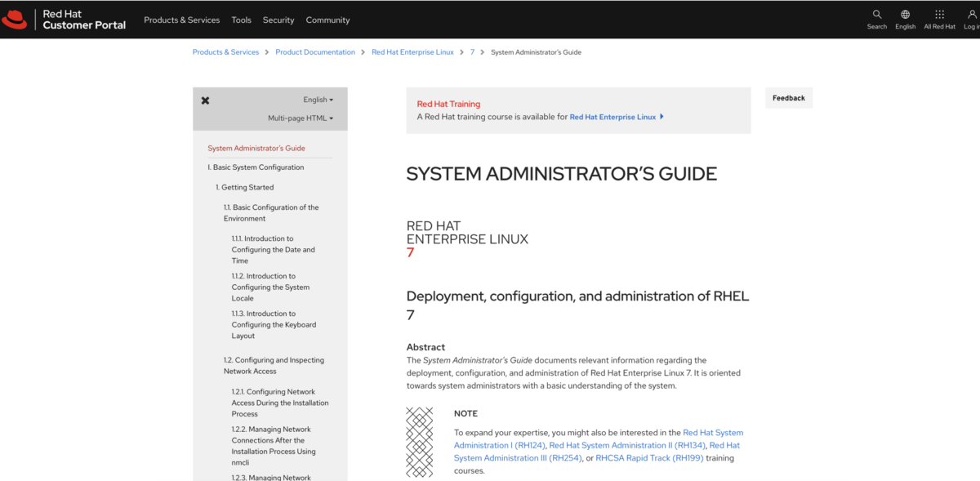The height and width of the screenshot is (481, 980).
Task: Click Product Documentation in the breadcrumb
Action: coord(315,51)
